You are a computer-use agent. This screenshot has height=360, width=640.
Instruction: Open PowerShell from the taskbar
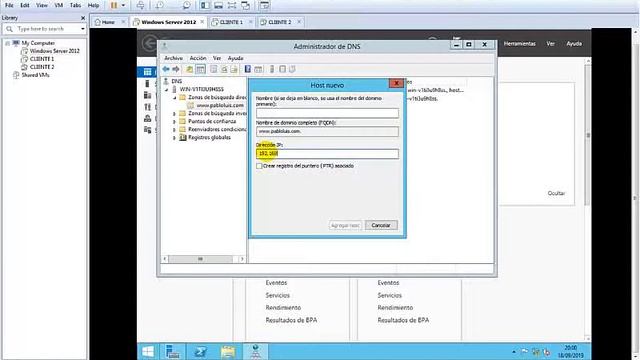tap(200, 351)
